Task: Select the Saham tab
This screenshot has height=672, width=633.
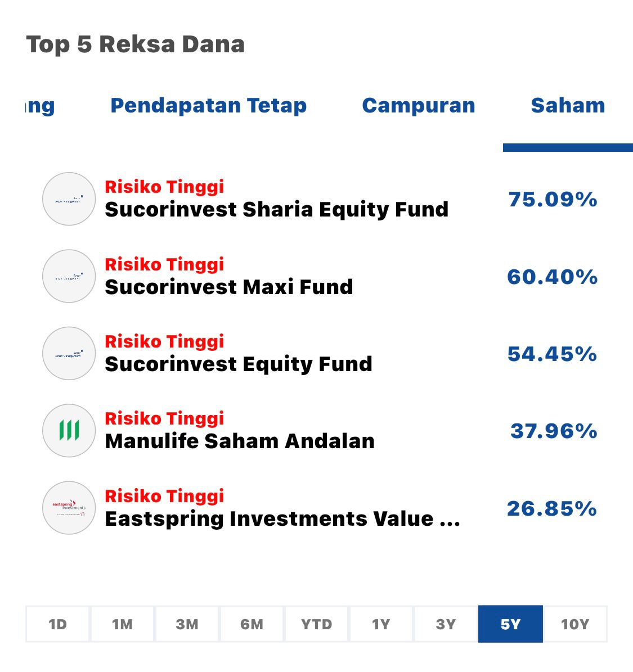Action: (x=567, y=105)
